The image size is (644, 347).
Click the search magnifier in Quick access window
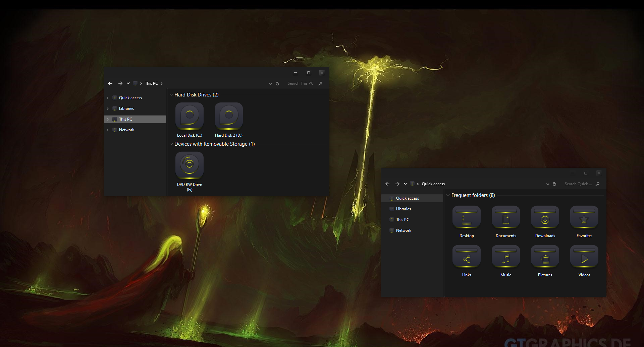598,184
